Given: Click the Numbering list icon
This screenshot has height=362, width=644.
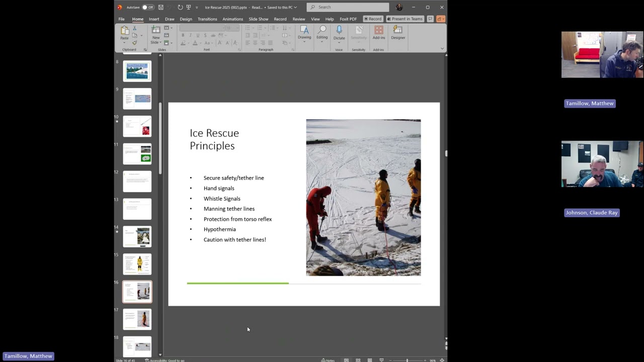Looking at the screenshot, I should pos(260,28).
